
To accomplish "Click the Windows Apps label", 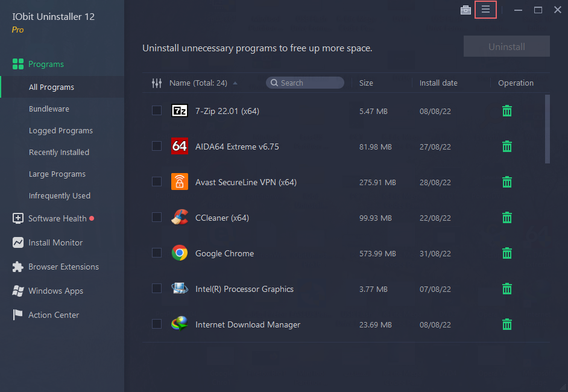I will pos(56,291).
